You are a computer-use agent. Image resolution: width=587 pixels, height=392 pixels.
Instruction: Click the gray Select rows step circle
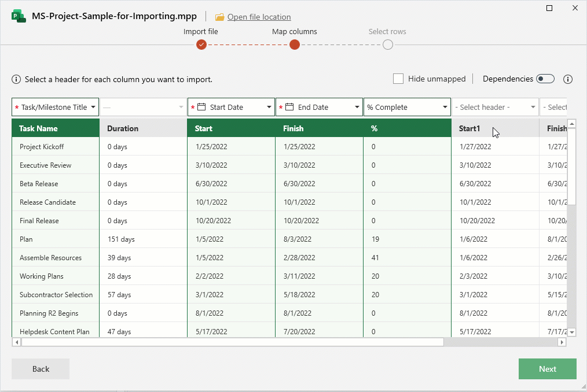(387, 44)
